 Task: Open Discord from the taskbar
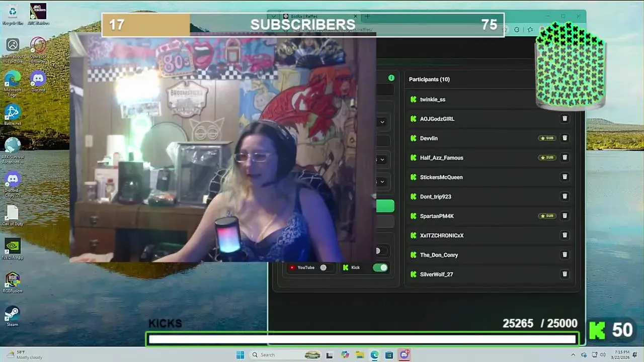point(404,355)
